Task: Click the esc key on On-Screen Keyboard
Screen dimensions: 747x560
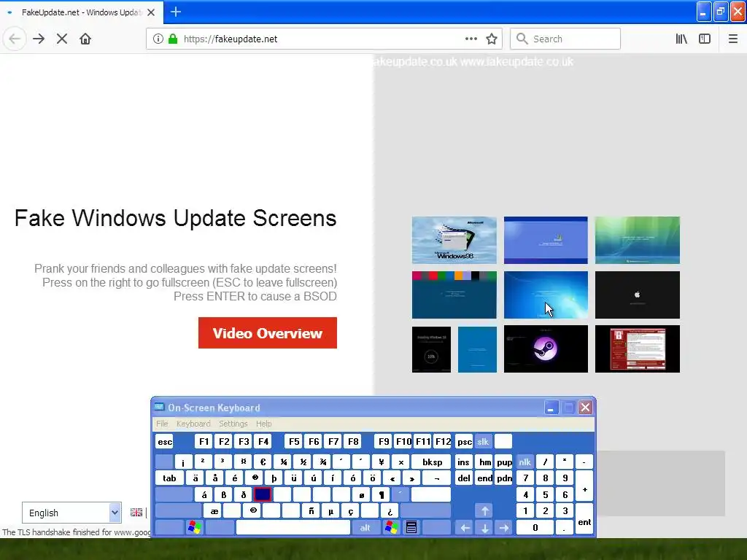Action: (x=165, y=441)
